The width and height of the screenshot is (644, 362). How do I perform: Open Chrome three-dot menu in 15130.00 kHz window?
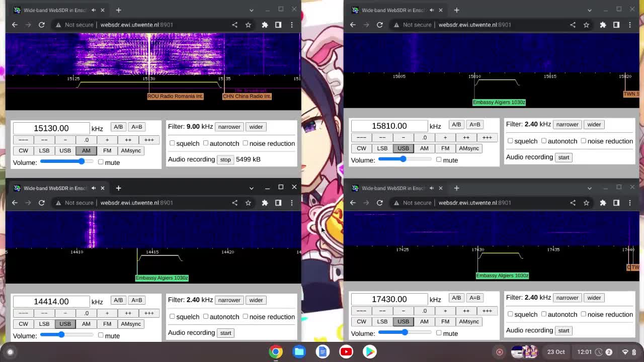pyautogui.click(x=292, y=25)
